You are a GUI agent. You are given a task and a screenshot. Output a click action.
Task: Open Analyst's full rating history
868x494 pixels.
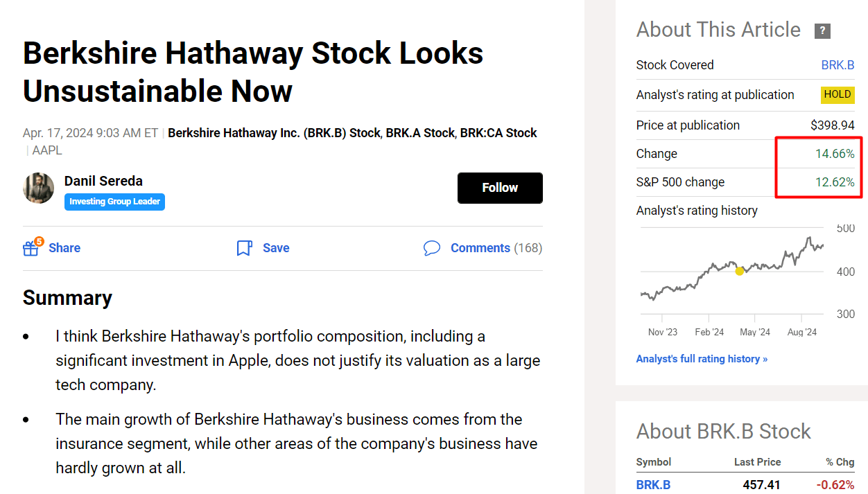(702, 358)
